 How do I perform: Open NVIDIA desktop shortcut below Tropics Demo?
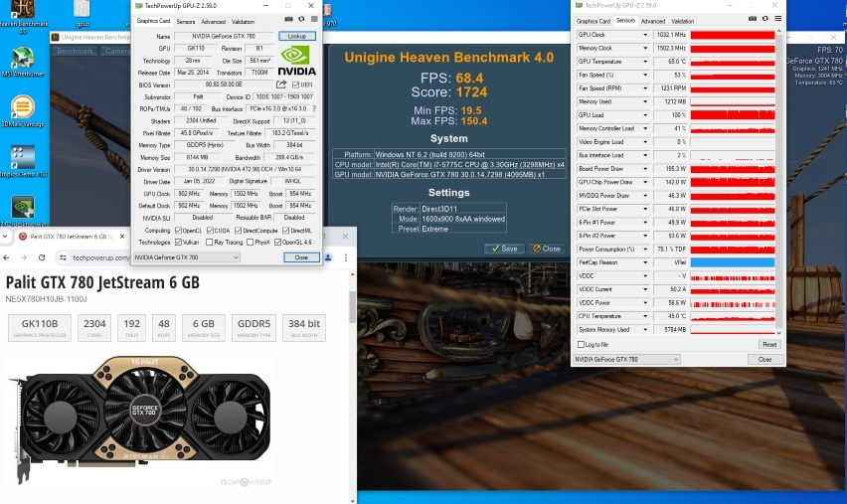click(x=23, y=211)
